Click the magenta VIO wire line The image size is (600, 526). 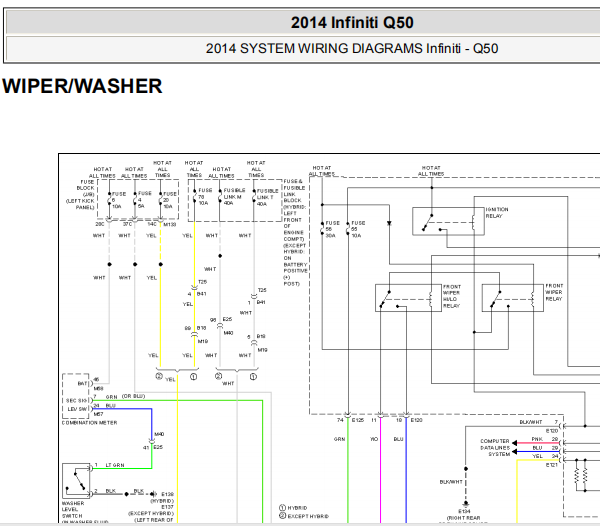[x=380, y=471]
